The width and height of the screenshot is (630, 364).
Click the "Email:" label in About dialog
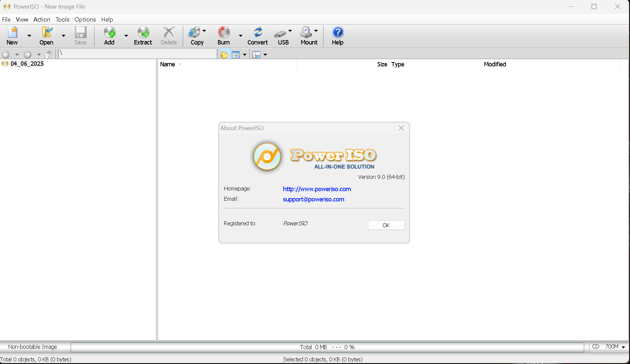coord(231,199)
